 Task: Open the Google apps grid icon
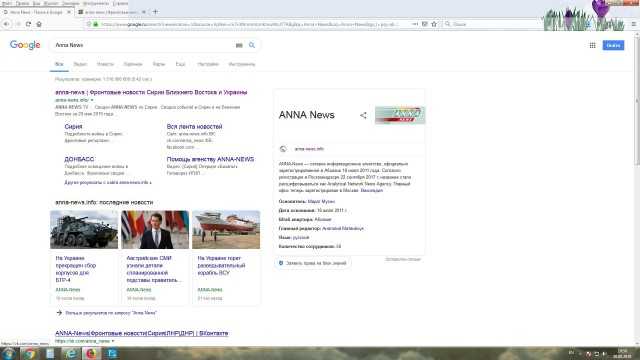592,45
